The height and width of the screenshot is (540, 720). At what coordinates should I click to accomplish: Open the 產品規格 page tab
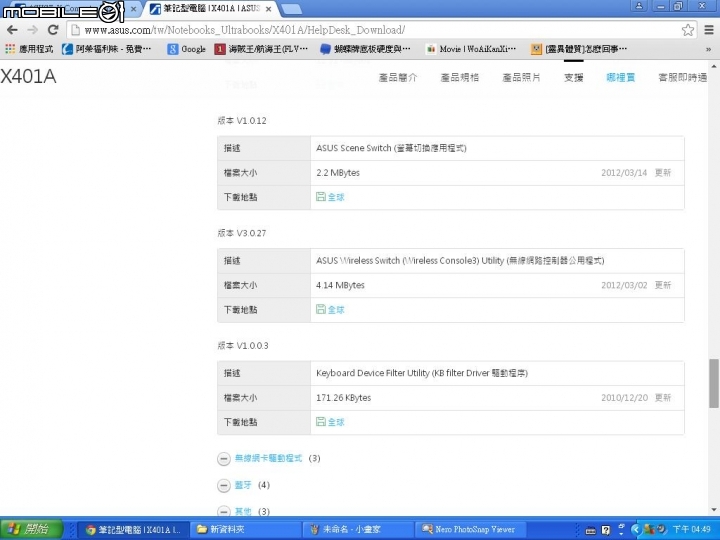click(460, 77)
